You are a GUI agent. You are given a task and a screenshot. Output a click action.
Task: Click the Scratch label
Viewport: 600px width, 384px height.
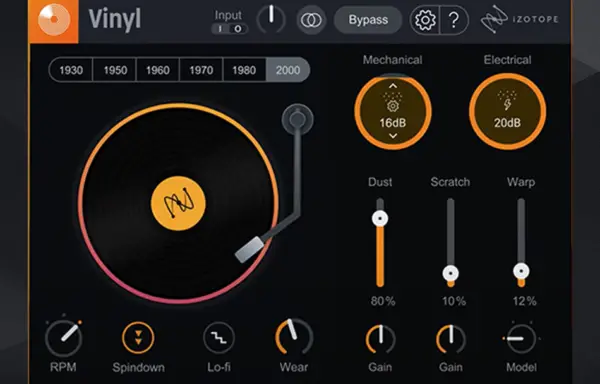[450, 182]
